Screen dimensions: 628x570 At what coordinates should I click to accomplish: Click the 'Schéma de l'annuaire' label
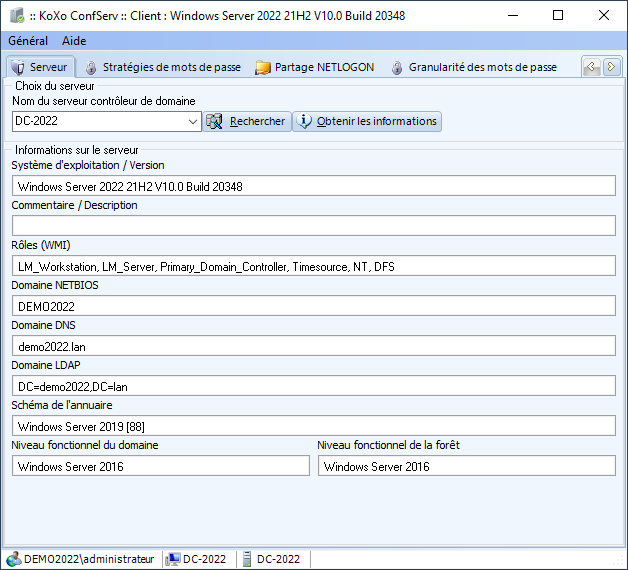coord(62,405)
